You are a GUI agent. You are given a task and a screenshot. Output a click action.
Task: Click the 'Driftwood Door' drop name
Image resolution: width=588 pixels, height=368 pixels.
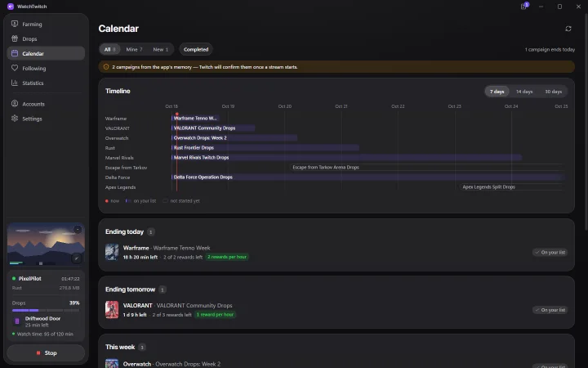(42, 318)
